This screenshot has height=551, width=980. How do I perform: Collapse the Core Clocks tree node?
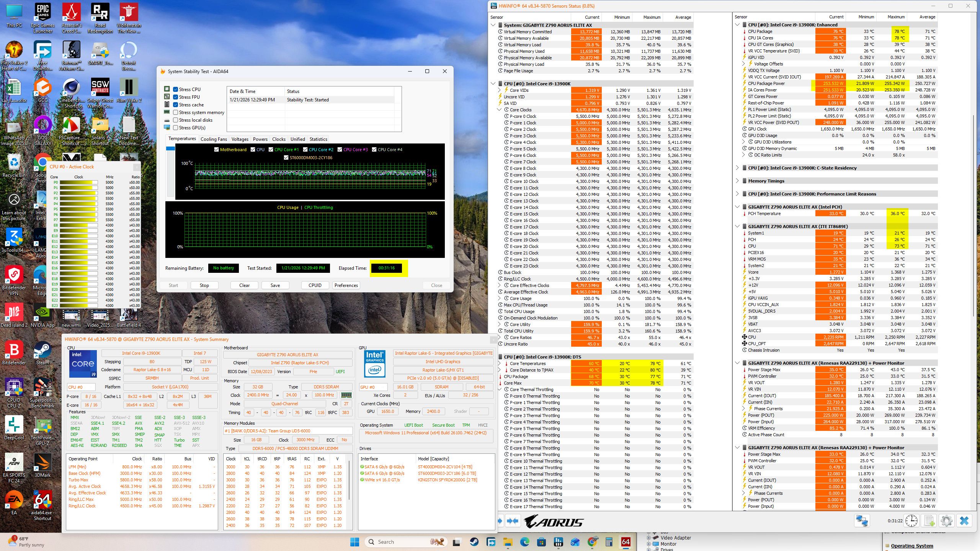[499, 110]
